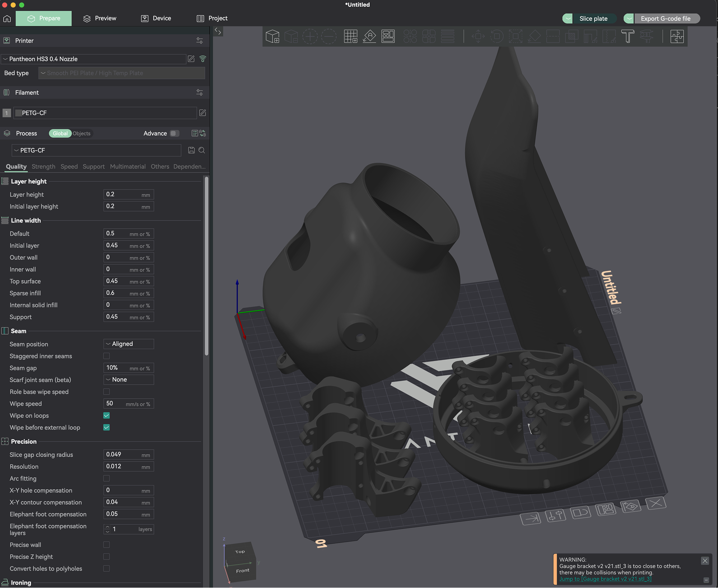Switch process scope to Objects
Image resolution: width=718 pixels, height=588 pixels.
(x=81, y=134)
